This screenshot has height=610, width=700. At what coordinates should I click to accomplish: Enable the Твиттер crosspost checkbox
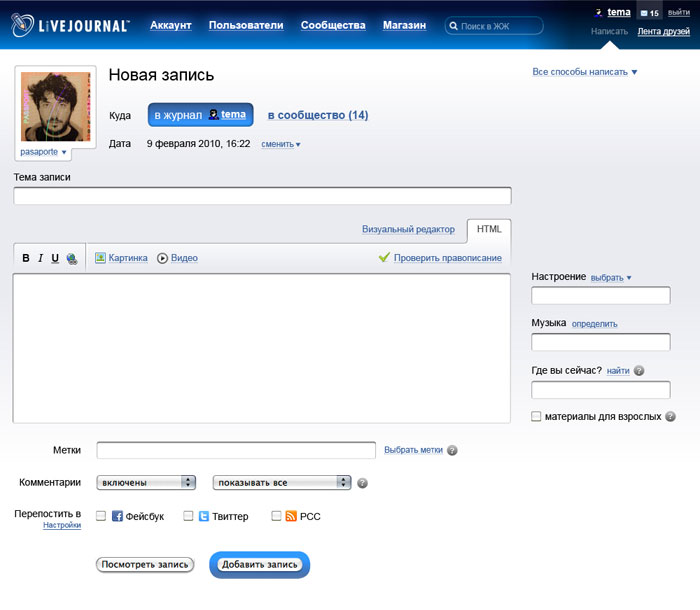coord(188,516)
